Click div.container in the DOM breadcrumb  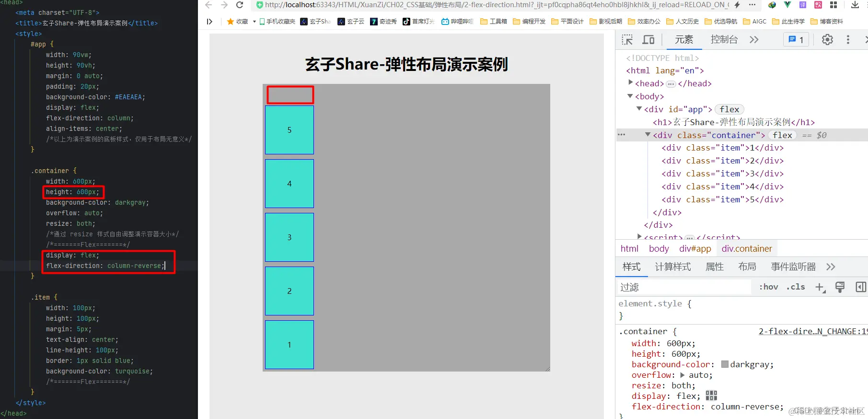[x=747, y=248]
